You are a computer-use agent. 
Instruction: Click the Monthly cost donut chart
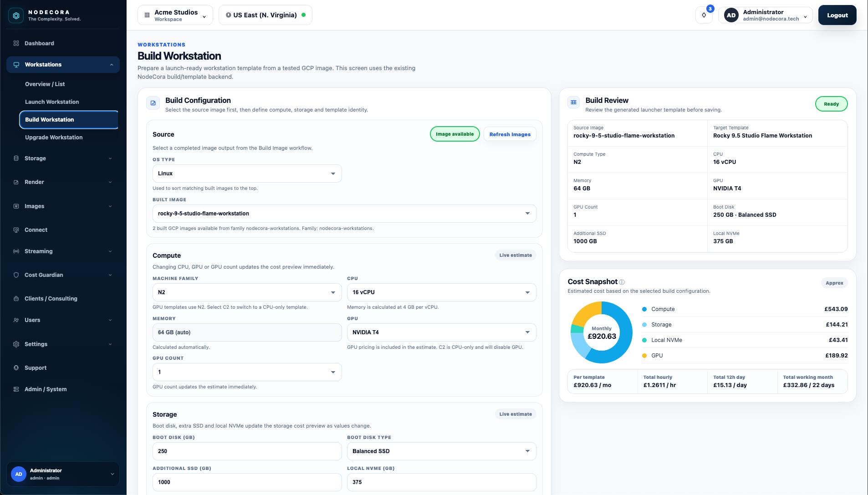point(602,332)
